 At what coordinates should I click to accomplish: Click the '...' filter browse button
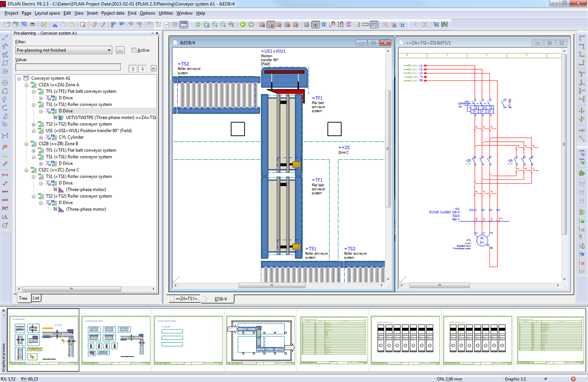point(120,50)
